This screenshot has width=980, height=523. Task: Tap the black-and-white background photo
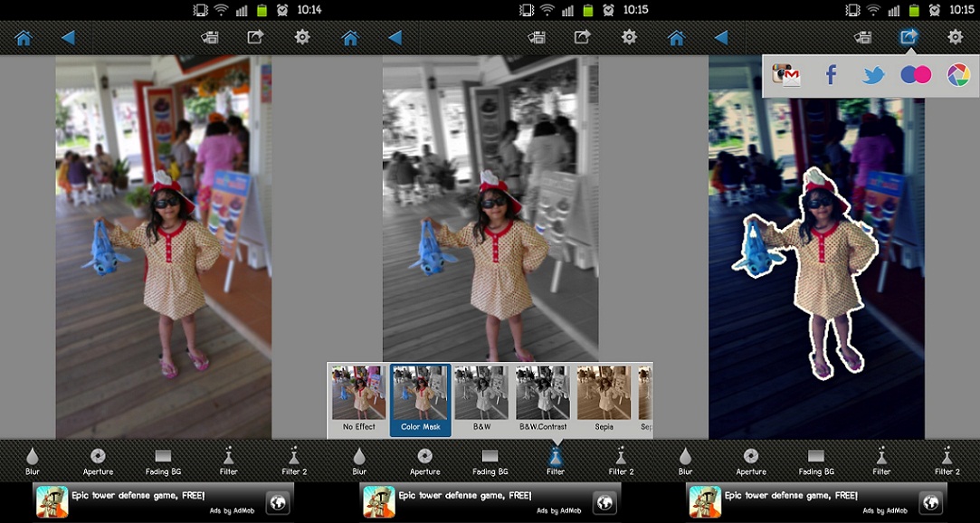(x=490, y=209)
